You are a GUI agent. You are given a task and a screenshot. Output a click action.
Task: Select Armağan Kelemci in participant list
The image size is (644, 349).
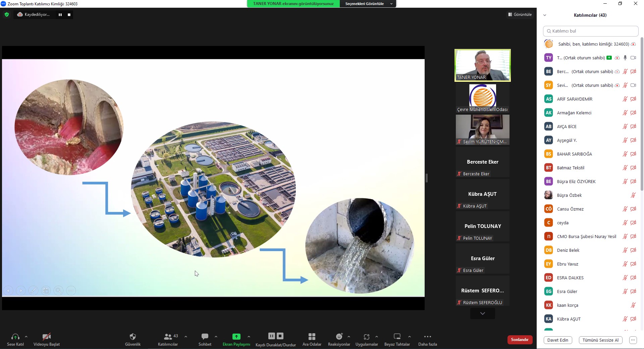pos(574,113)
